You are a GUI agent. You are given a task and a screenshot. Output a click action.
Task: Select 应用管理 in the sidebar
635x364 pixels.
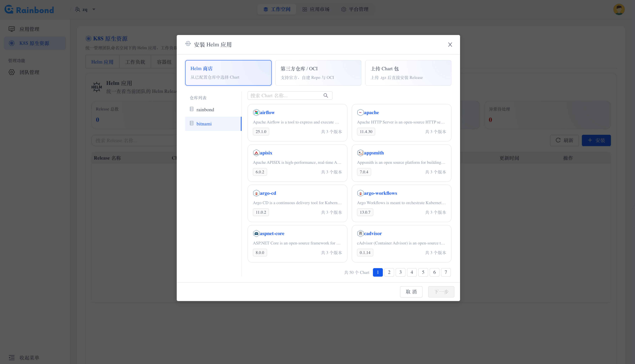point(35,29)
